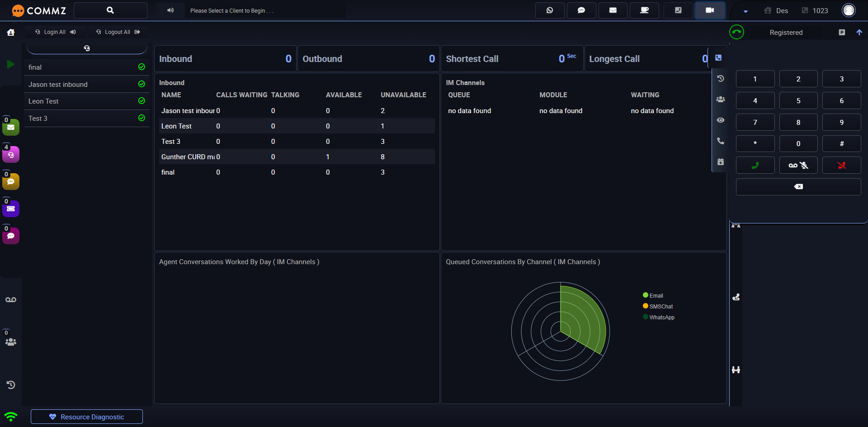
Task: Click the Registered status label
Action: pos(786,33)
